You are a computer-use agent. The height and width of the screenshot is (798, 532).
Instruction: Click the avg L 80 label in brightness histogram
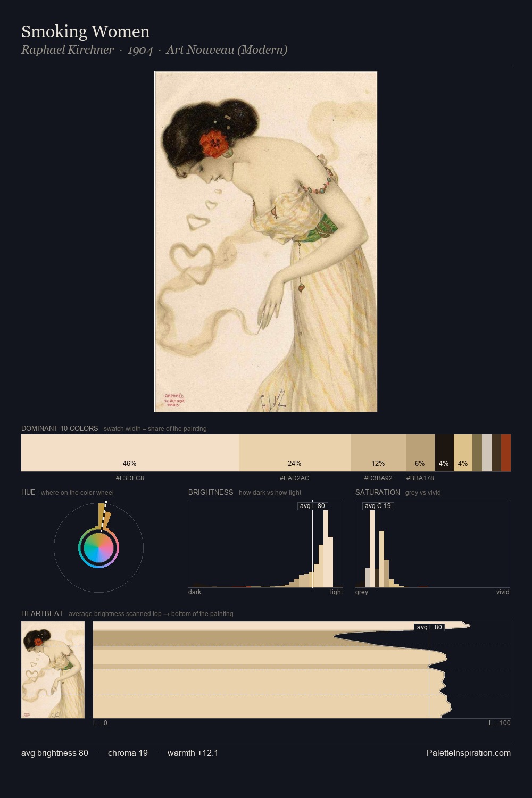(x=312, y=506)
